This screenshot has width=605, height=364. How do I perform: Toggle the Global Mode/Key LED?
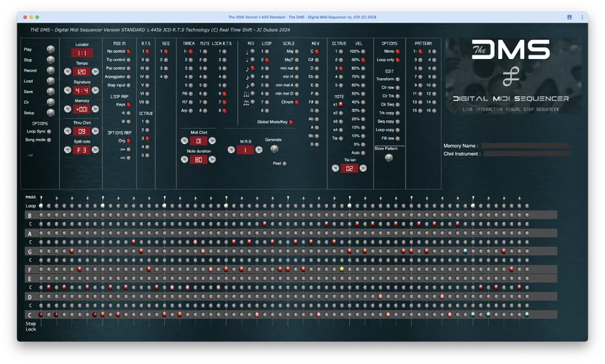pos(292,122)
